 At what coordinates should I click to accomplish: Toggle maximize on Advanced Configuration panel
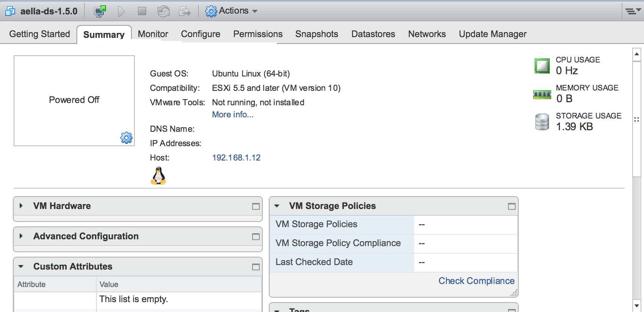(256, 237)
